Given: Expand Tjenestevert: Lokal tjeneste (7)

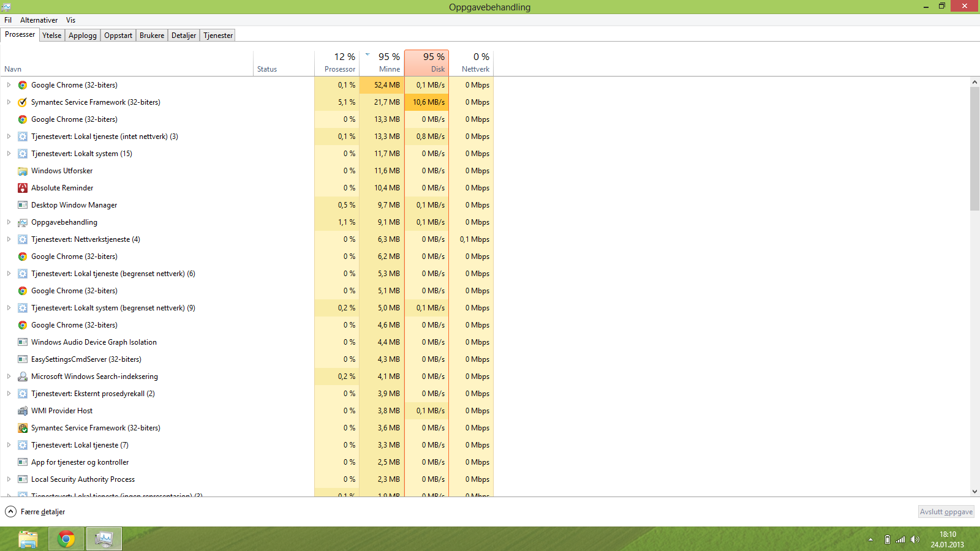Looking at the screenshot, I should (9, 445).
